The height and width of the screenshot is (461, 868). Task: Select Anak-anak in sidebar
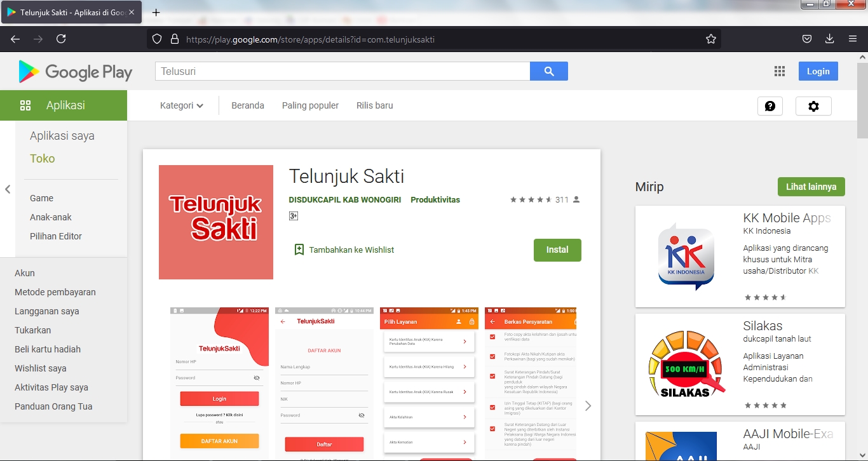tap(51, 217)
